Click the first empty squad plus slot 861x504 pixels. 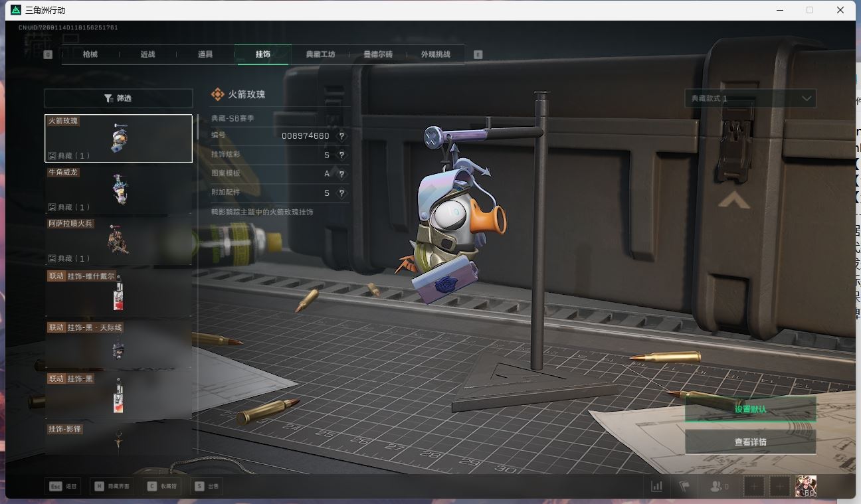click(754, 486)
